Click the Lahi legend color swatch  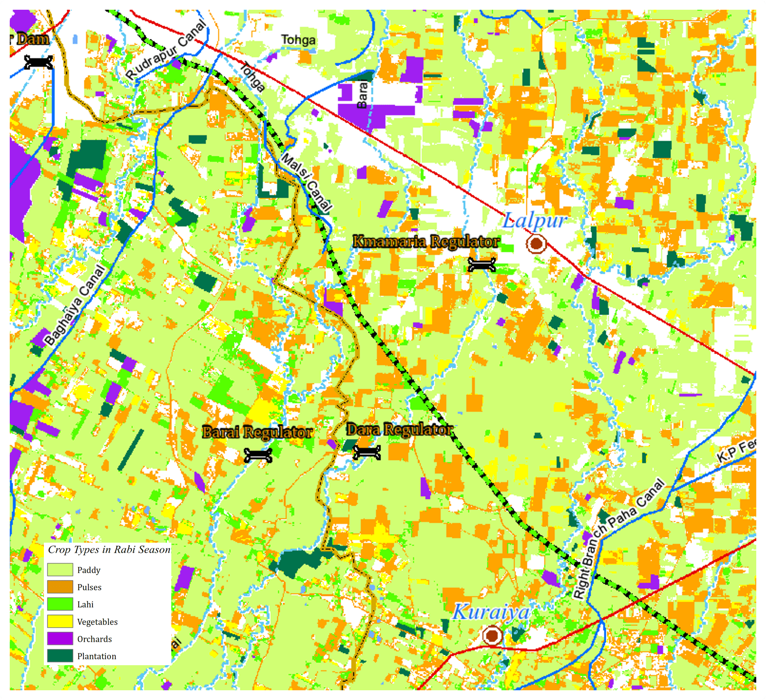point(60,604)
